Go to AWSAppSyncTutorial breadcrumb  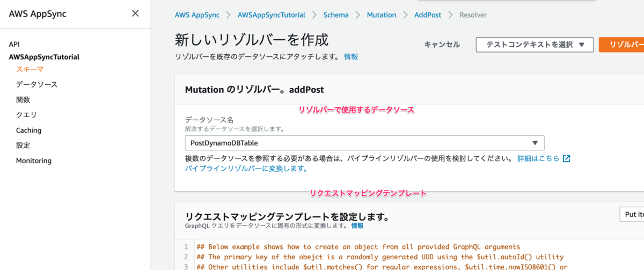[272, 15]
